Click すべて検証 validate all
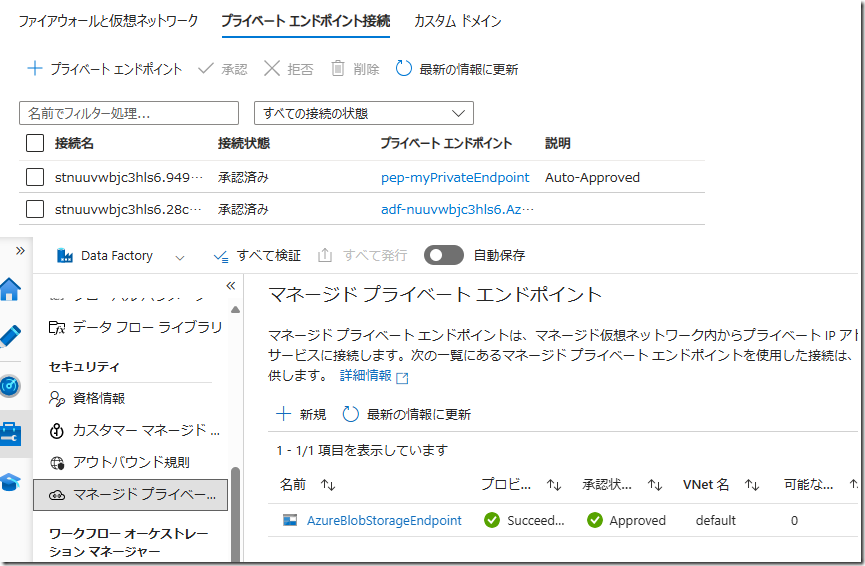Viewport: 865px width, 566px height. (x=257, y=255)
